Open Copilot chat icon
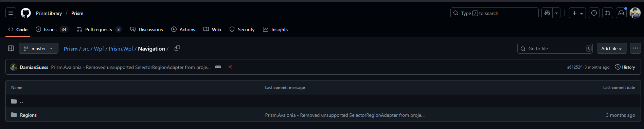644x129 pixels. click(547, 13)
